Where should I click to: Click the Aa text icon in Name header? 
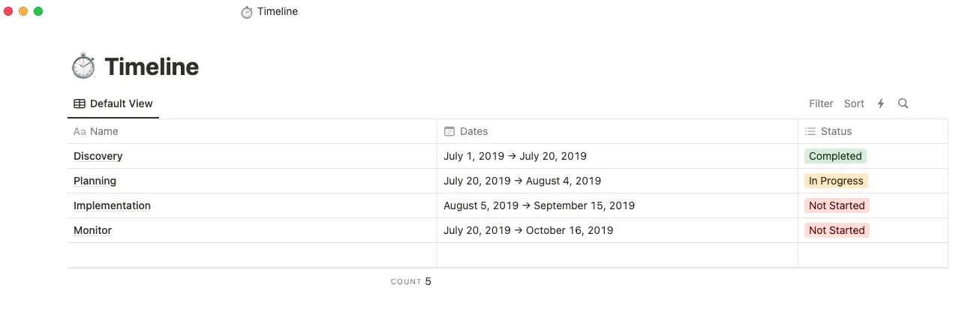[x=80, y=131]
